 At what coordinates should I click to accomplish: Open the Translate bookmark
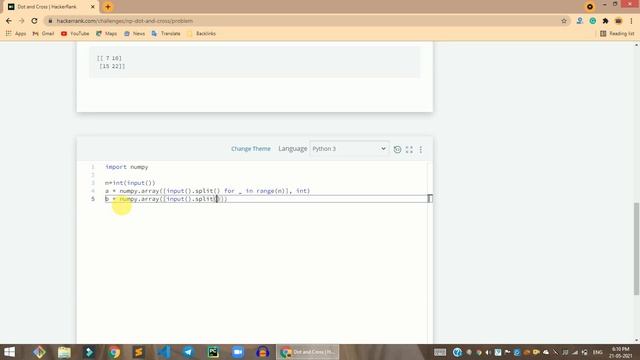[166, 33]
